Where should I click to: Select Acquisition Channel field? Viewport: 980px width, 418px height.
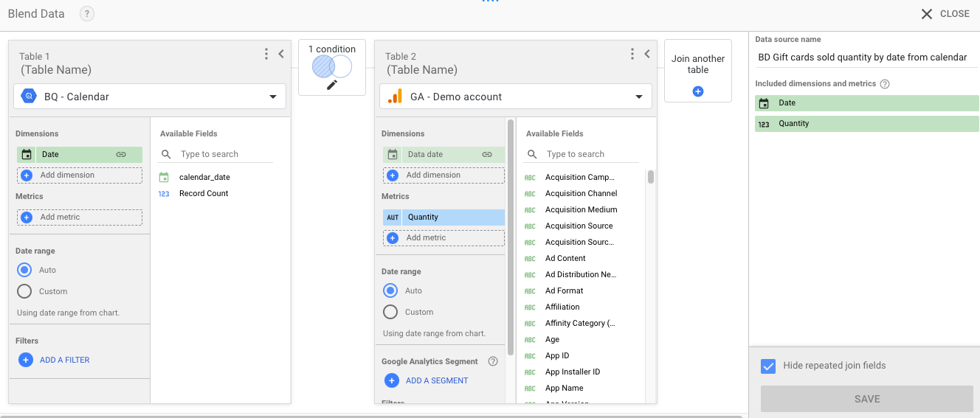pyautogui.click(x=582, y=193)
